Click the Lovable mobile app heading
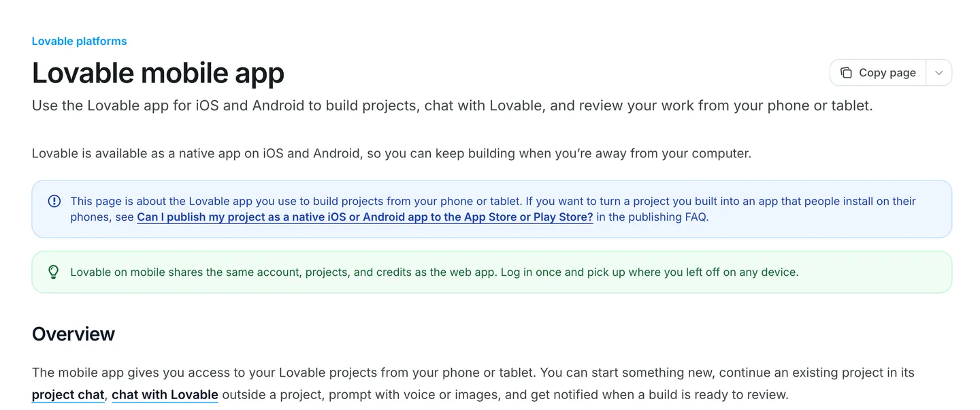 click(158, 73)
